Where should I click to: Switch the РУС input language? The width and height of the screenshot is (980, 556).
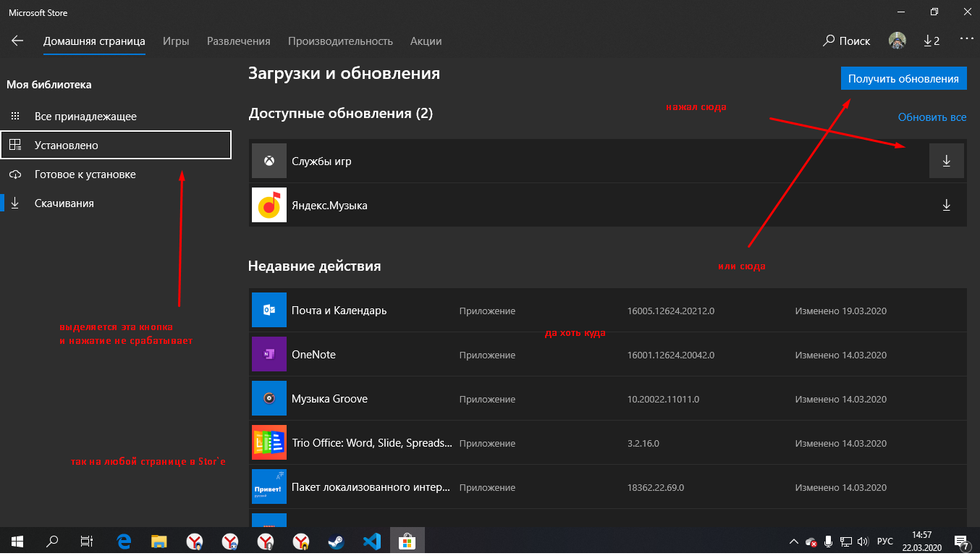pos(885,541)
